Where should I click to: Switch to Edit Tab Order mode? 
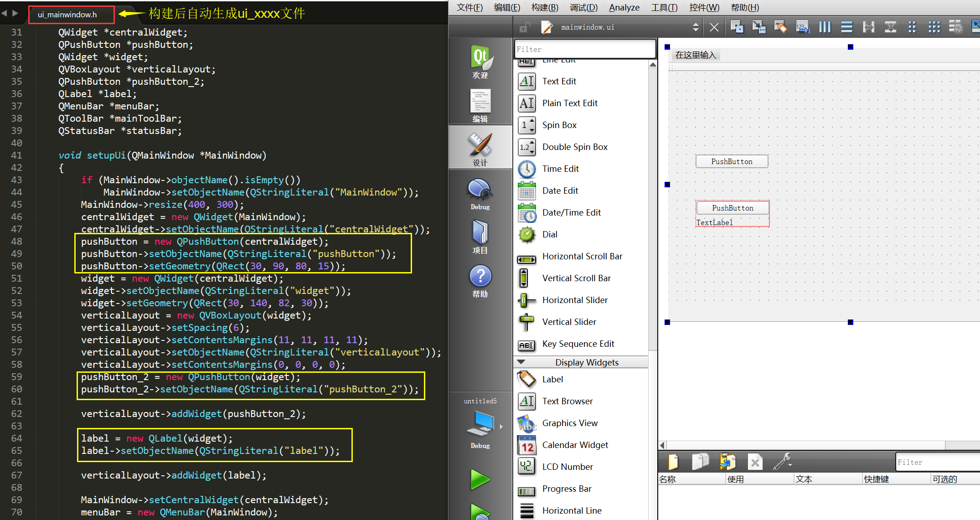click(803, 27)
